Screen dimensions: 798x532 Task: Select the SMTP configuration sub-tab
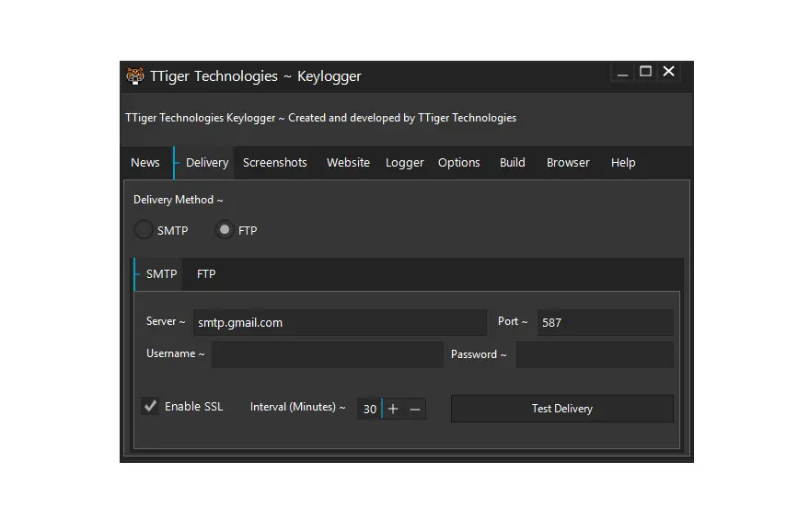158,273
